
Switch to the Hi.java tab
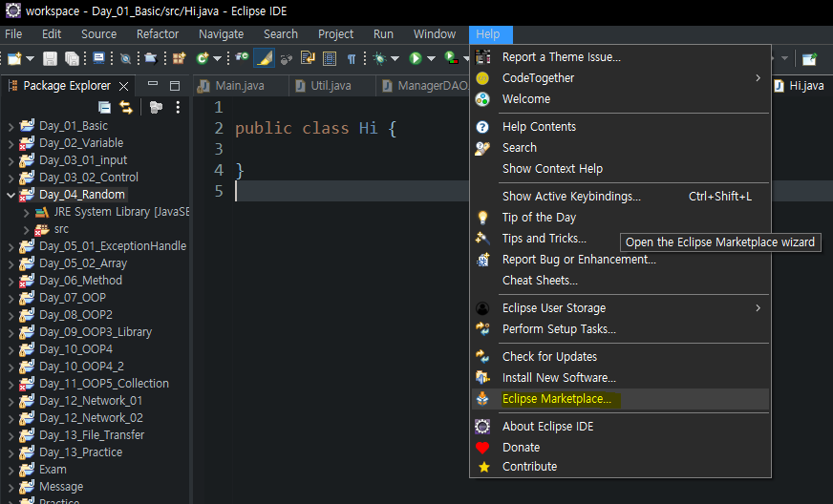point(806,86)
